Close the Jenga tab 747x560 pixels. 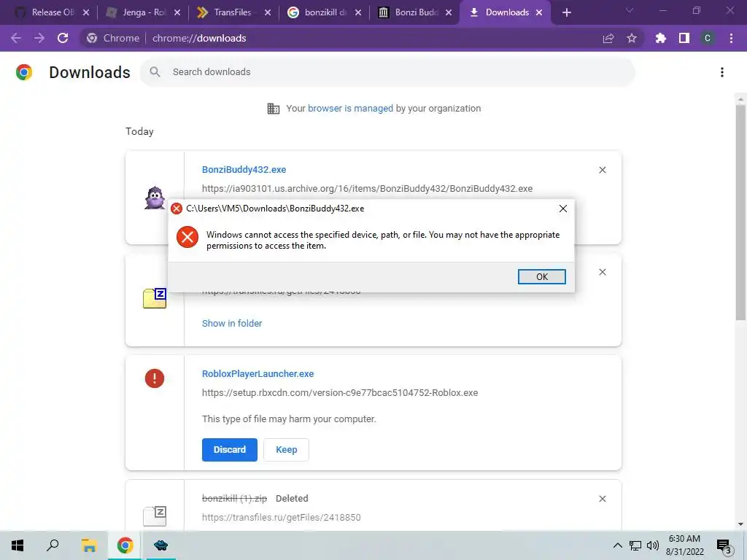177,13
